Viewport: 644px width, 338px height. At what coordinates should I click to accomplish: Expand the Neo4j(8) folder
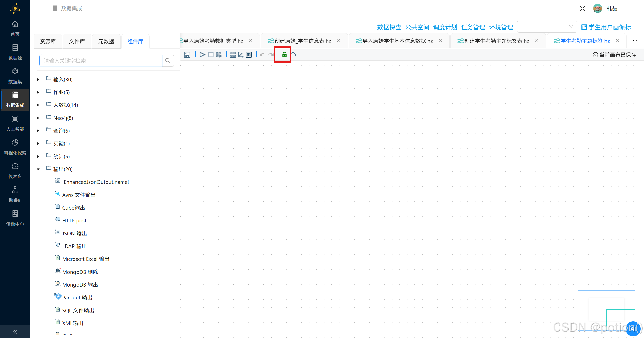point(38,118)
